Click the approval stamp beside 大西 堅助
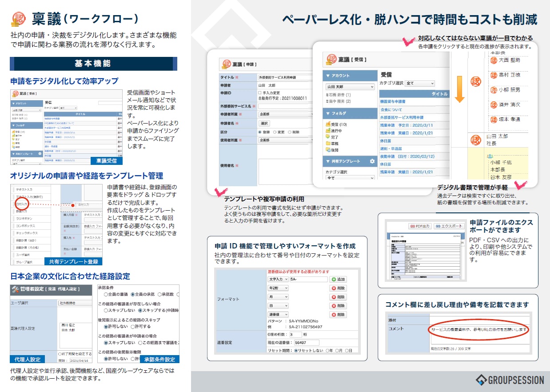The image size is (550, 392). (x=494, y=60)
